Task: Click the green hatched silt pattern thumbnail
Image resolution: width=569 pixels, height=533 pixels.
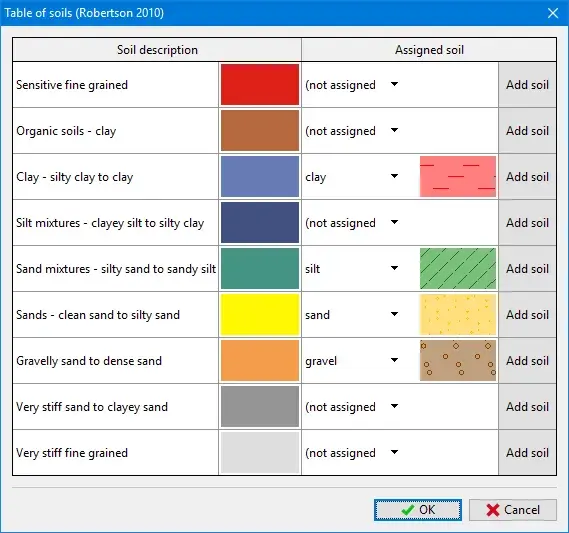Action: pos(458,268)
